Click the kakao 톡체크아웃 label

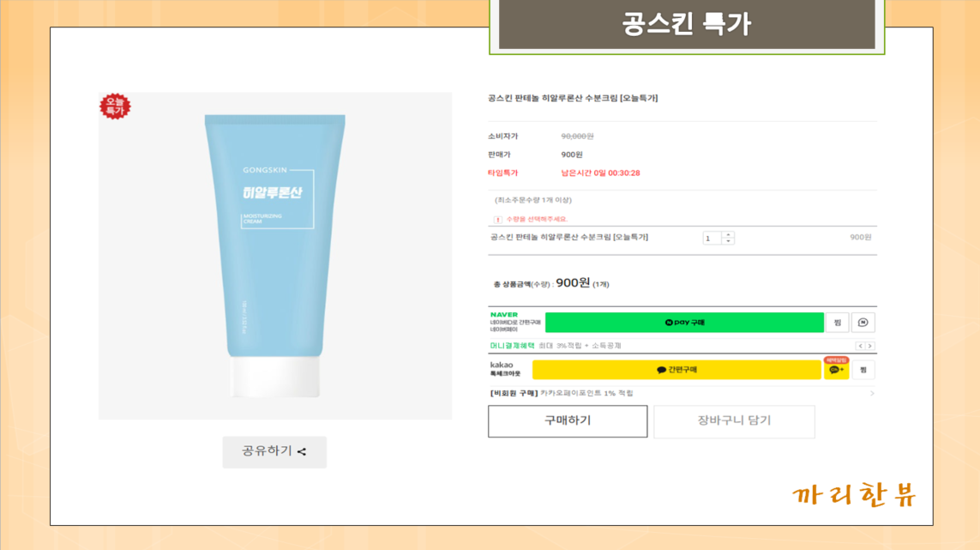[x=505, y=369]
